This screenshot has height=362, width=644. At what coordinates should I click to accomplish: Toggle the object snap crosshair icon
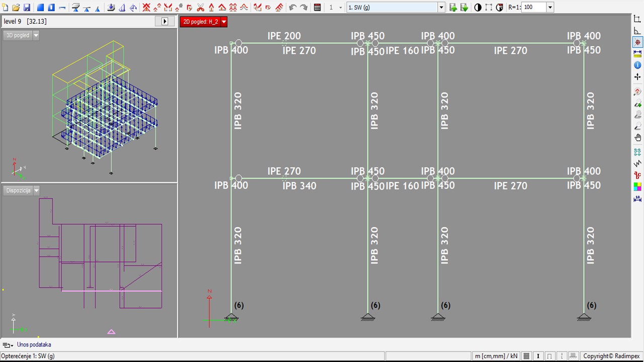tap(637, 42)
